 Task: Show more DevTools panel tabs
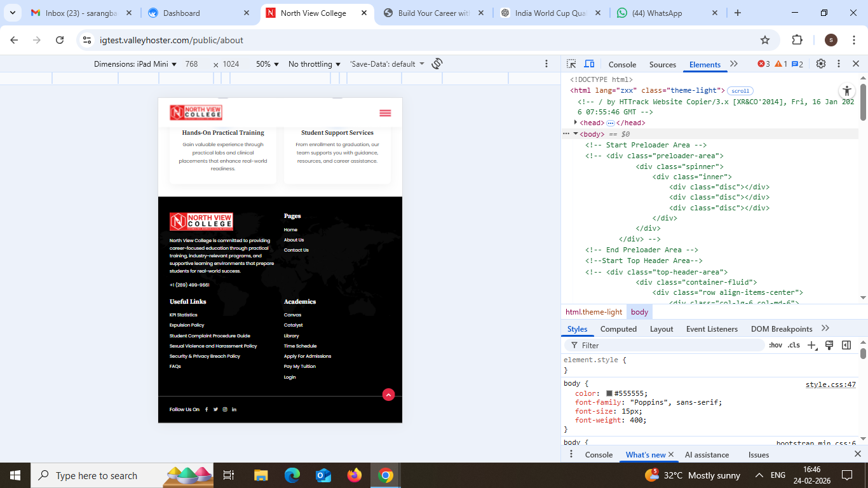click(x=734, y=64)
